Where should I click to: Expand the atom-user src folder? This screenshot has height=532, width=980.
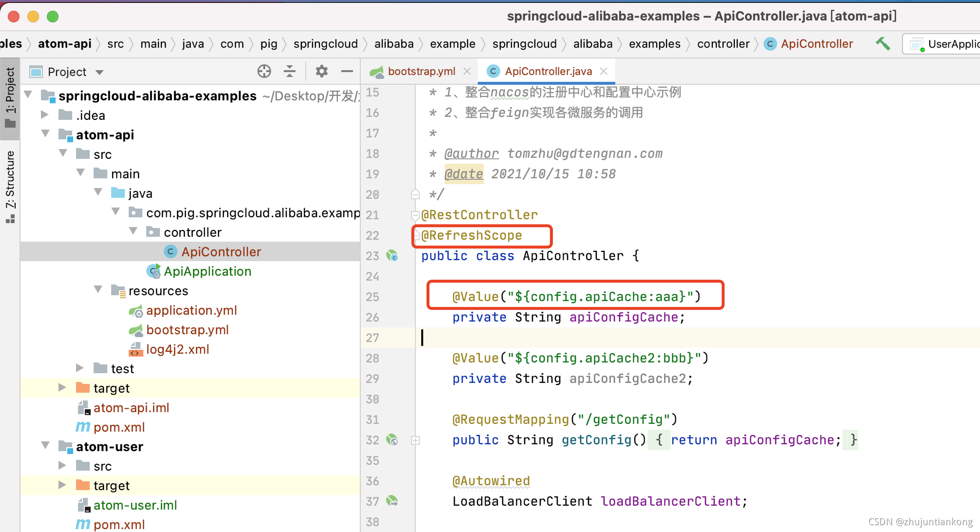click(x=62, y=466)
